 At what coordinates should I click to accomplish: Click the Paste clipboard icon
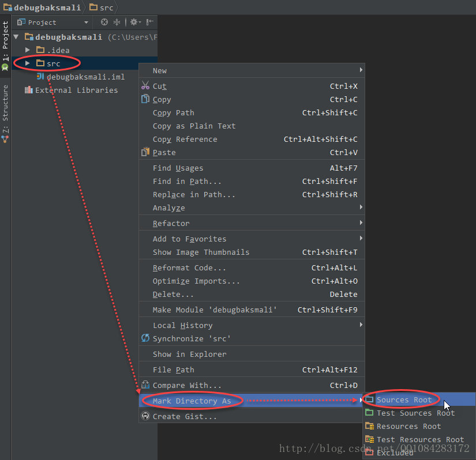pos(145,152)
